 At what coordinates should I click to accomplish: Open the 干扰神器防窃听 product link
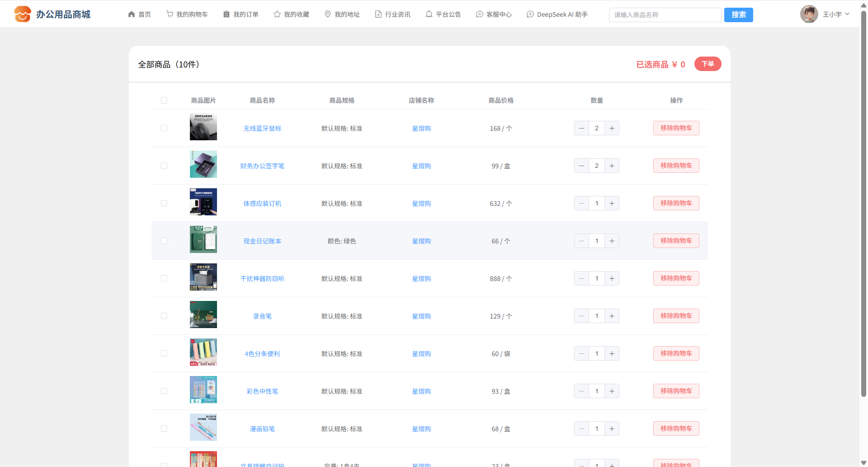[262, 279]
